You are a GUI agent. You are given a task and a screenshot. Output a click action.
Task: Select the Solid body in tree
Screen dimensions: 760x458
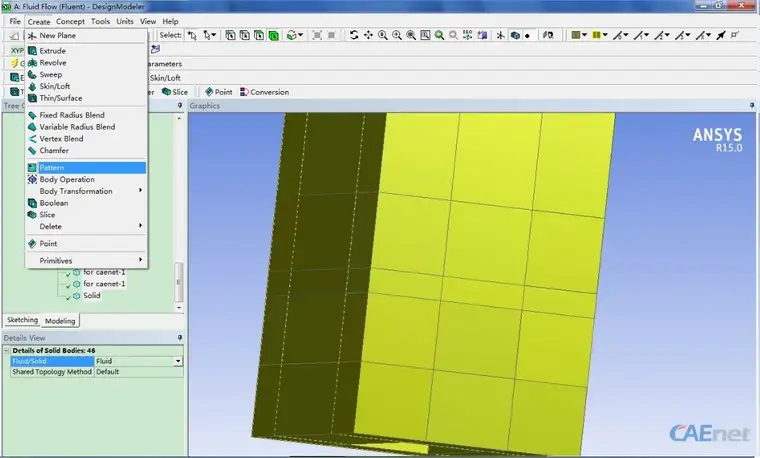click(92, 295)
